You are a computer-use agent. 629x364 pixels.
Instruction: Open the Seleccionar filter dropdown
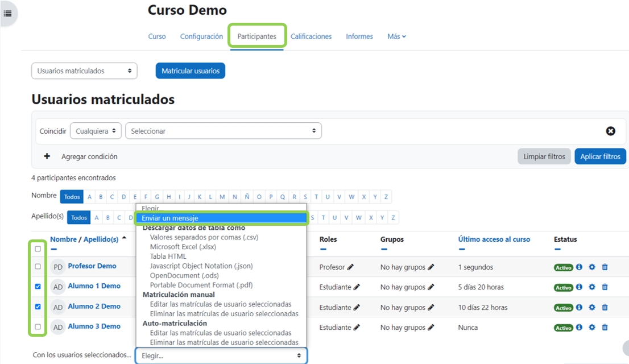pyautogui.click(x=223, y=131)
